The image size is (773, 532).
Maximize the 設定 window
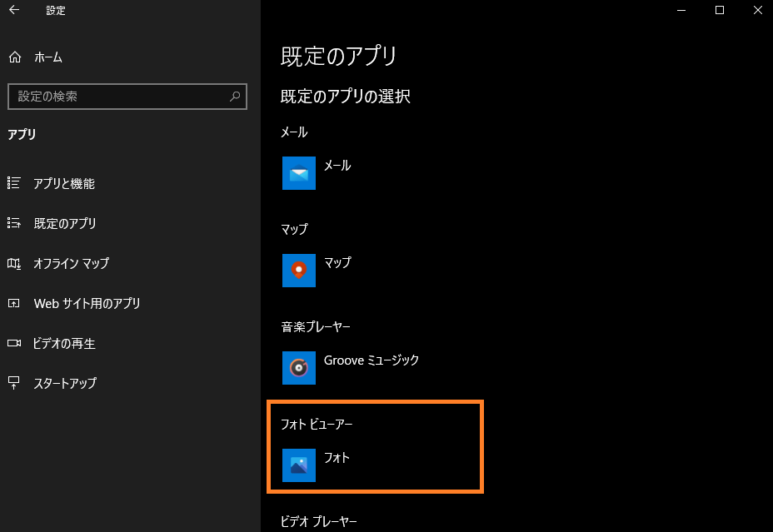(x=719, y=10)
